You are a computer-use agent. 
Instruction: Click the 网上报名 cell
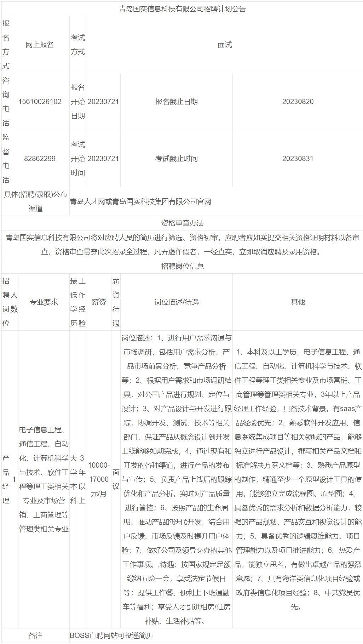click(40, 45)
